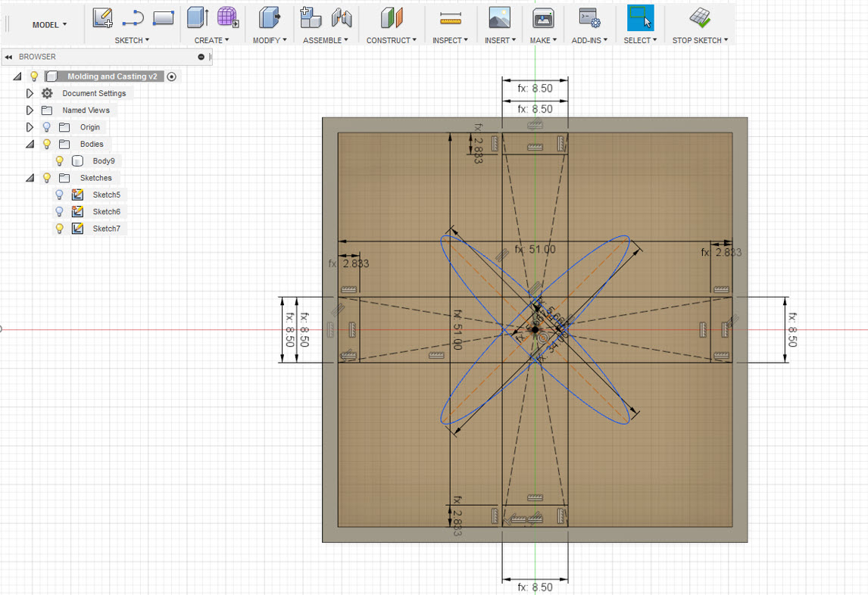Expand the Named Views node

click(30, 111)
